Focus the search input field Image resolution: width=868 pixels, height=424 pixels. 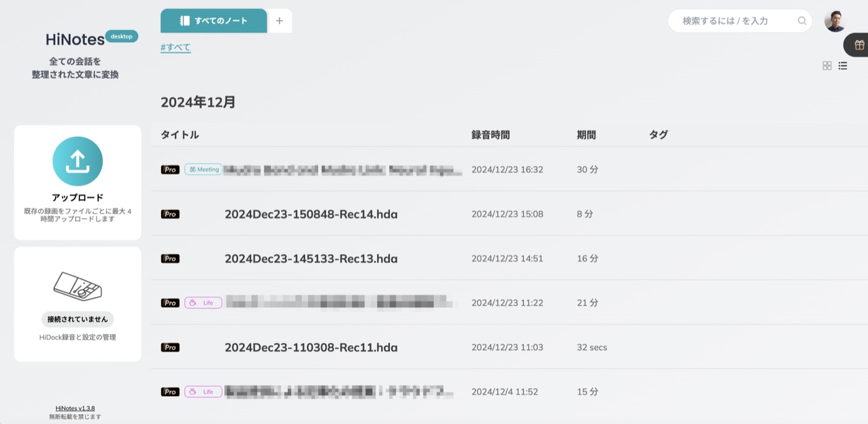pos(740,21)
